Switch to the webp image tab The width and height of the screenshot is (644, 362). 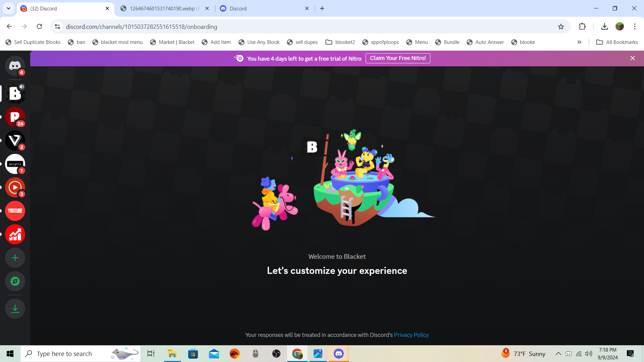pos(162,9)
